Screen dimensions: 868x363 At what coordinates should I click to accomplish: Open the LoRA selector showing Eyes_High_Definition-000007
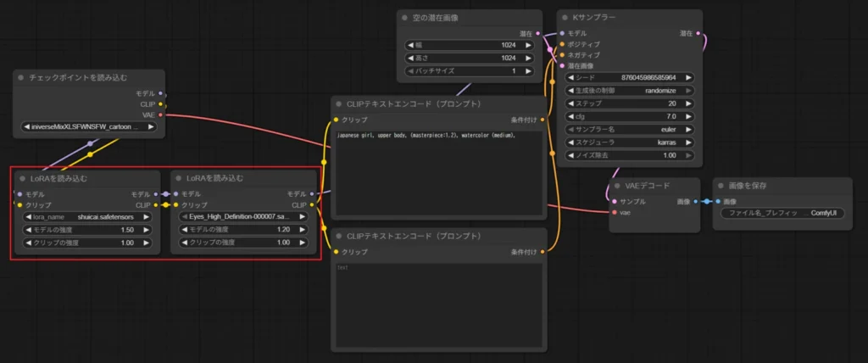click(x=243, y=217)
